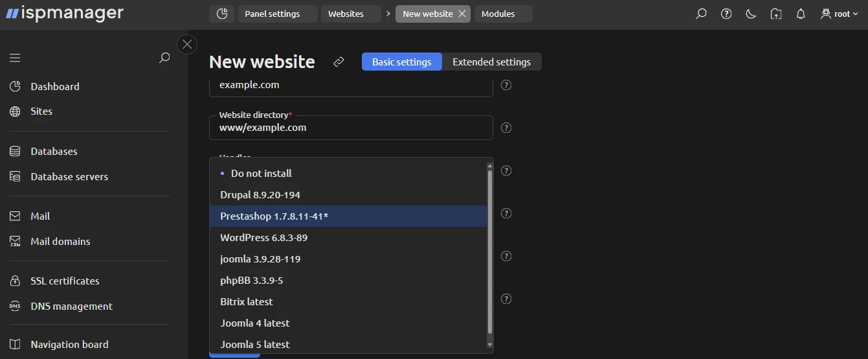Click the Mail envelope icon
This screenshot has width=868, height=359.
point(16,216)
